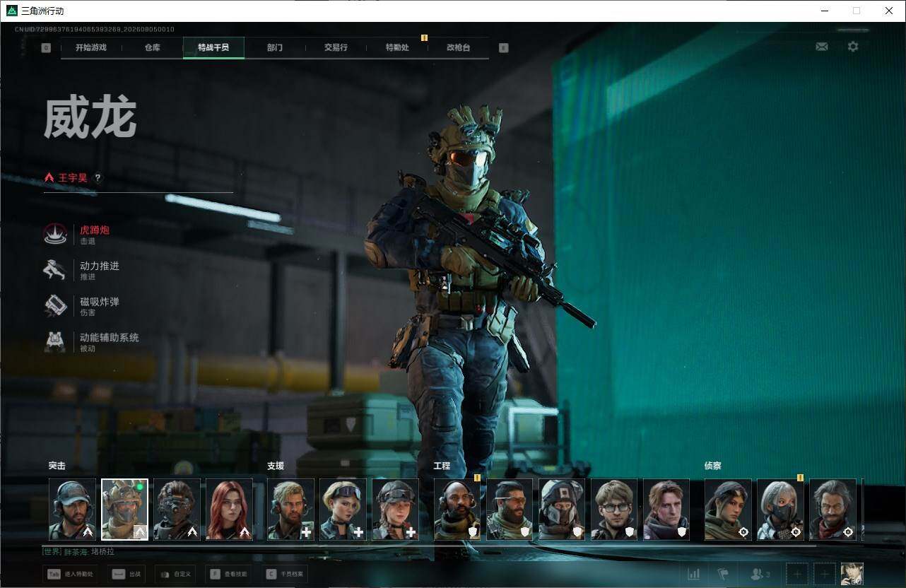This screenshot has height=588, width=906.
Task: Select the engineer wearing black-framed eyeglasses
Action: [x=614, y=510]
